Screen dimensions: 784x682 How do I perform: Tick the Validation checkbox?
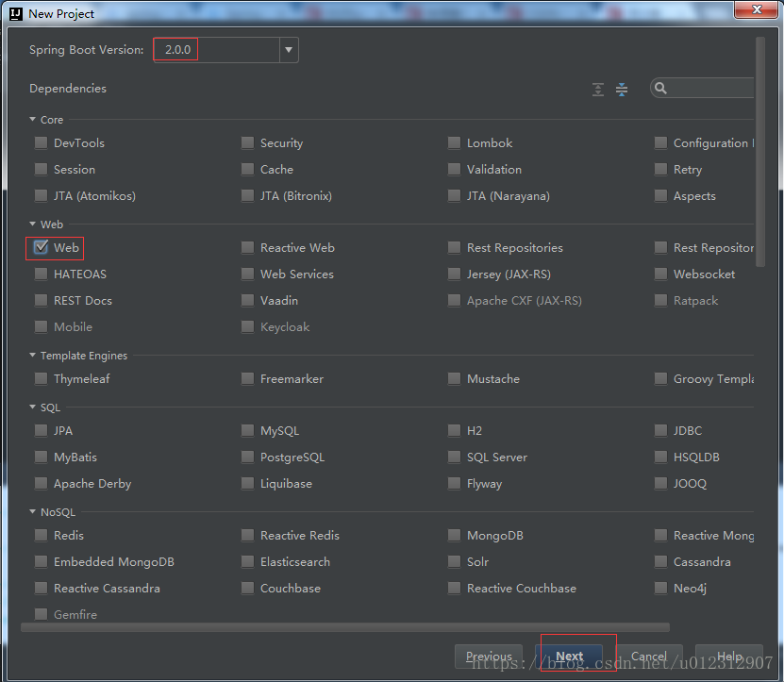(454, 170)
